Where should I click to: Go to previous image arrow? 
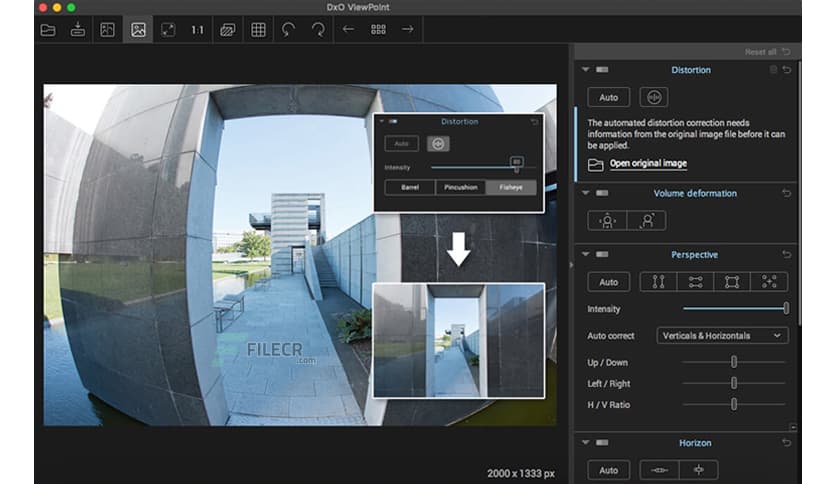[348, 29]
